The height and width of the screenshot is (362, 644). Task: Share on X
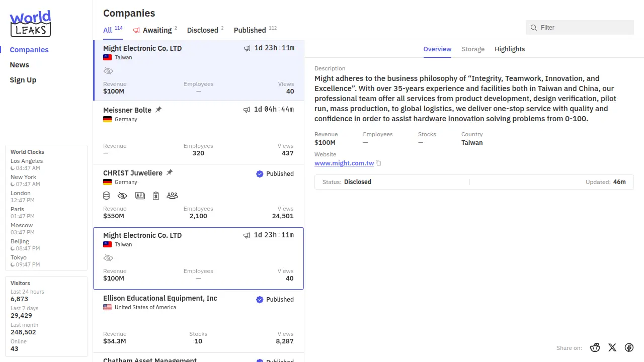coord(612,347)
